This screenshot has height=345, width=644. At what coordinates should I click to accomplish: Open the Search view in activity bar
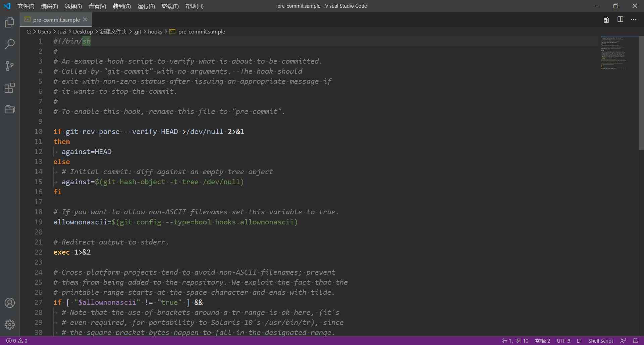click(x=10, y=44)
